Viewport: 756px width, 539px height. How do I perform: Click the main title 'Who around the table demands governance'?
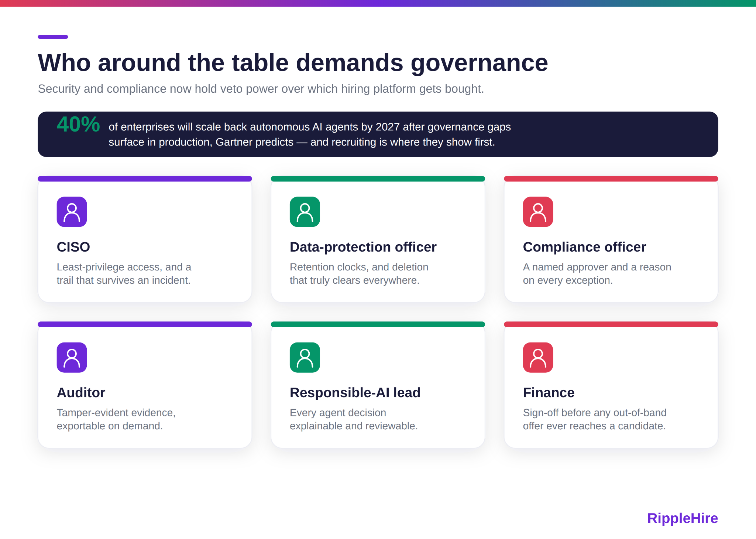click(293, 62)
